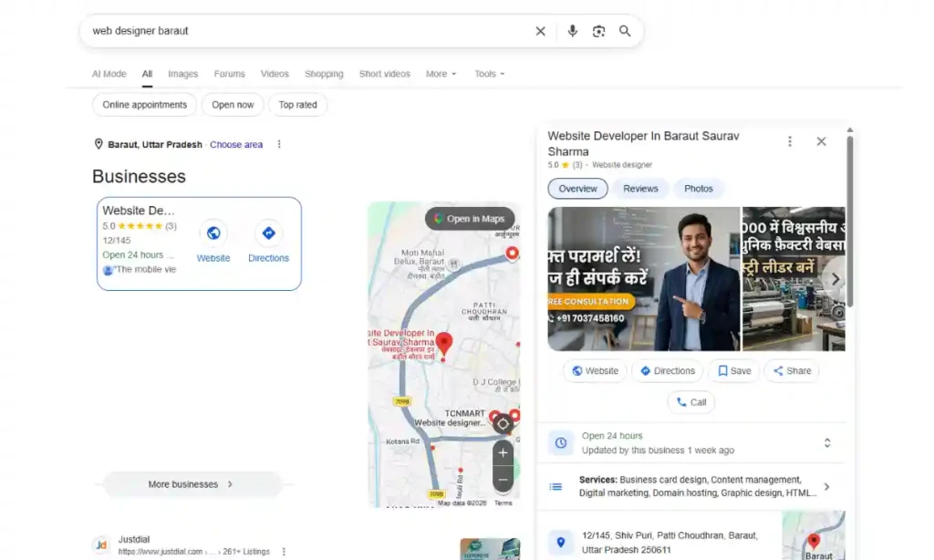Apply Online appointments filter chip
934x560 pixels.
145,105
